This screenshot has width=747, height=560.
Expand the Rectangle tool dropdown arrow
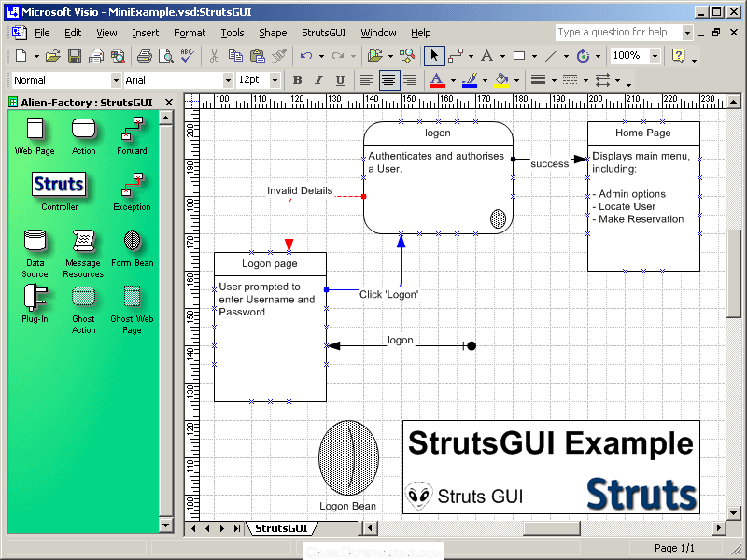[534, 56]
